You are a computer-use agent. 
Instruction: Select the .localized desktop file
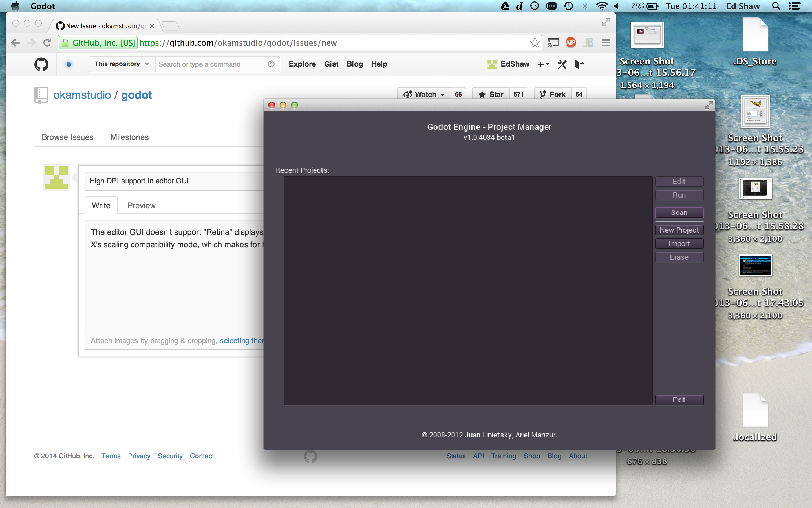click(755, 418)
